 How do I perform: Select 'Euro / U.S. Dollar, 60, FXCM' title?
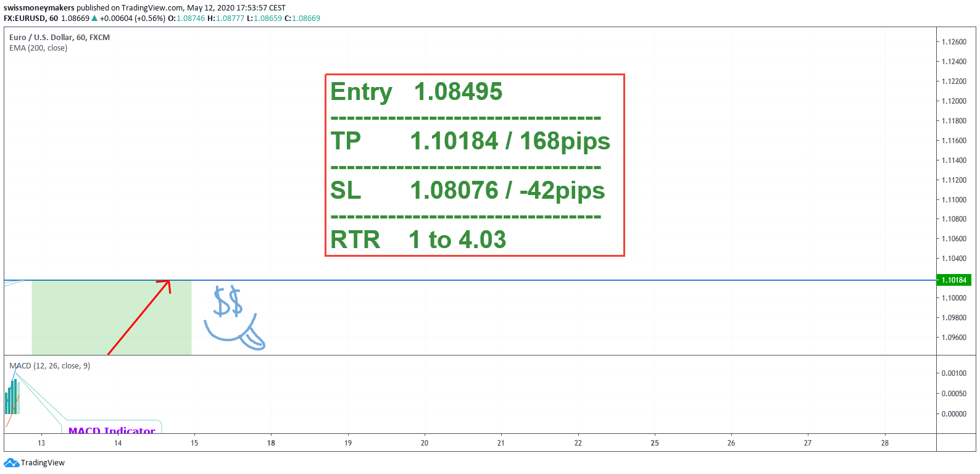coord(59,38)
